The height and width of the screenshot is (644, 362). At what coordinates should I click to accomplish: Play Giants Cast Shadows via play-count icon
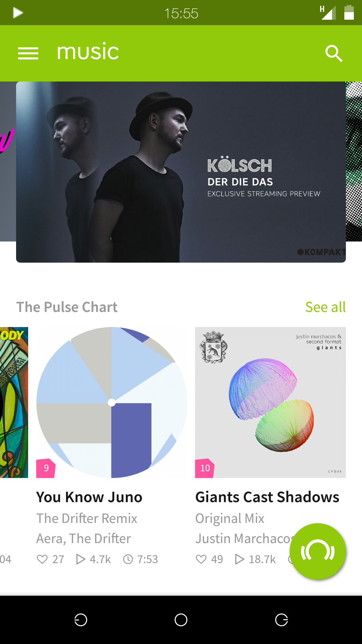coord(240,559)
